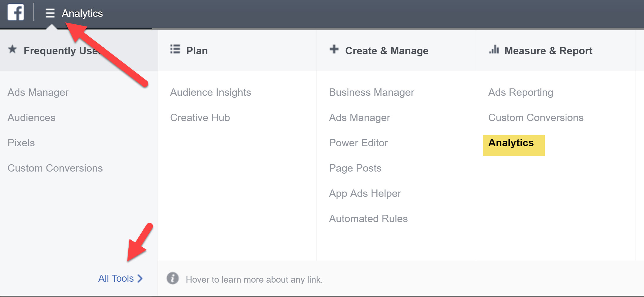644x297 pixels.
Task: Click the All Tools link text
Action: click(116, 278)
